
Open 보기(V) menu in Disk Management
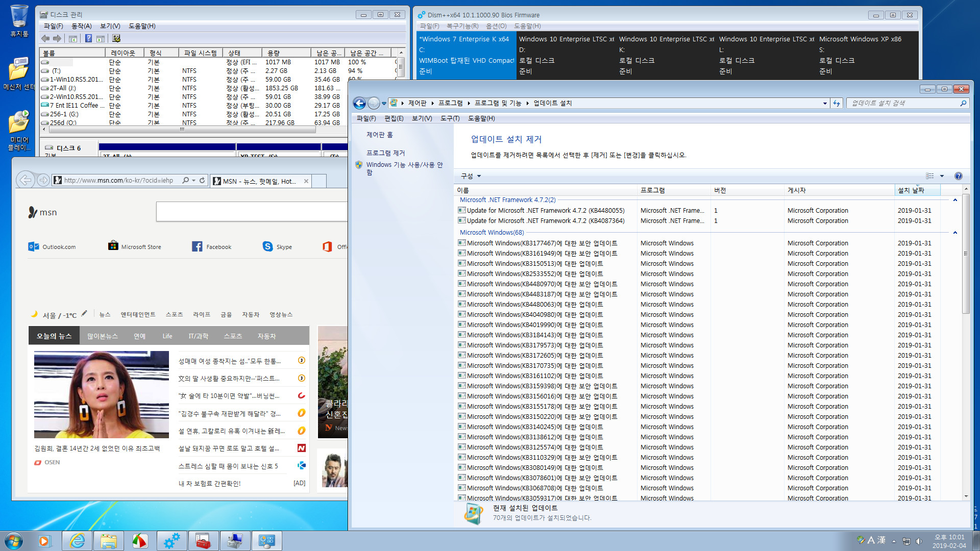pos(110,26)
